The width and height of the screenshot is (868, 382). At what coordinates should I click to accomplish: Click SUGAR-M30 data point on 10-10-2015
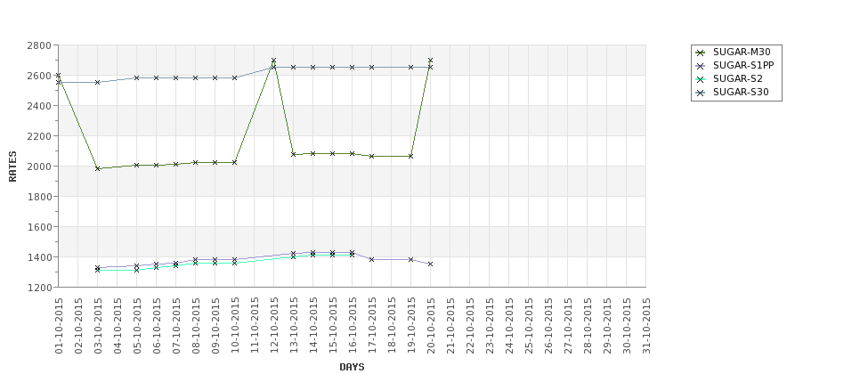click(x=235, y=162)
